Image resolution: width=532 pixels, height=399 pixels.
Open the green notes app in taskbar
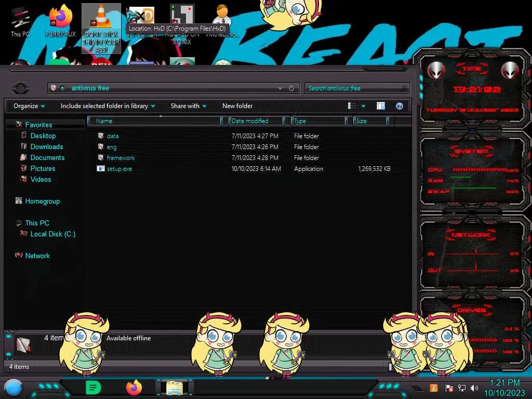[x=94, y=388]
